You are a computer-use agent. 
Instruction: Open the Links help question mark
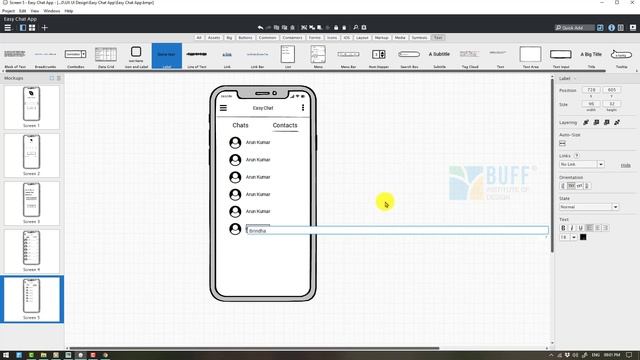[577, 156]
